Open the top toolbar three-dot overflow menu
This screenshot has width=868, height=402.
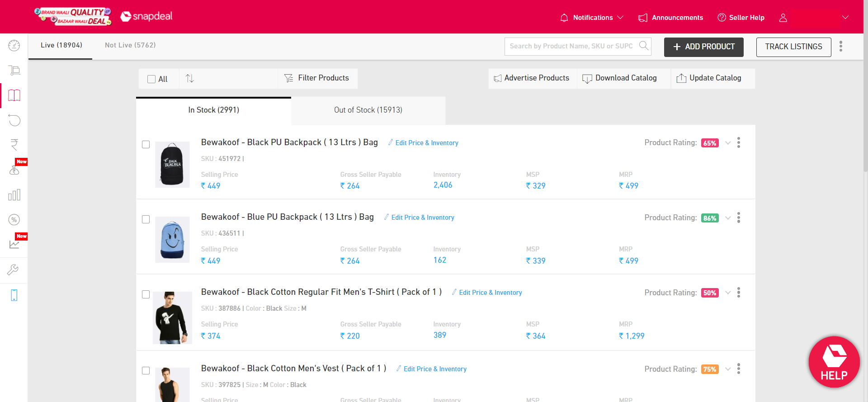tap(841, 46)
